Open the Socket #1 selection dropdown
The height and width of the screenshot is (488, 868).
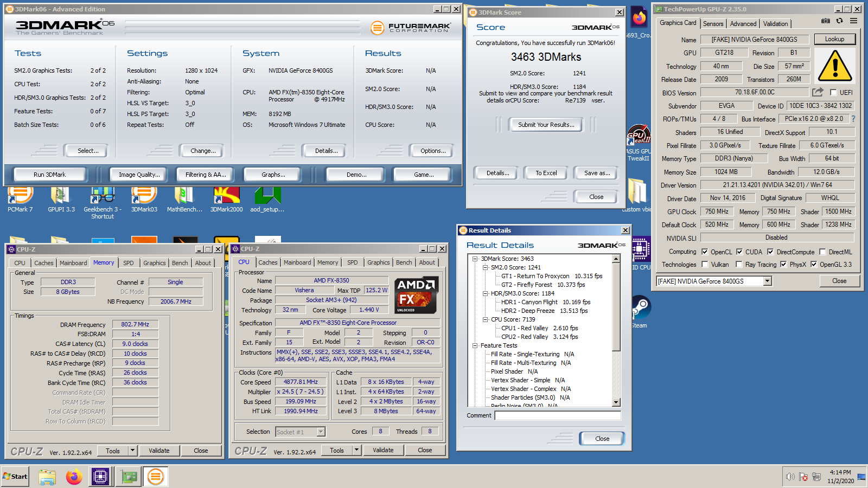click(x=321, y=432)
